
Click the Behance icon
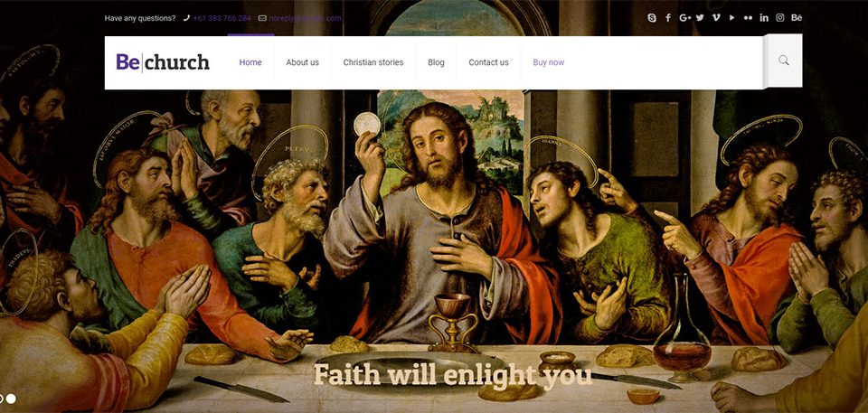pyautogui.click(x=796, y=18)
